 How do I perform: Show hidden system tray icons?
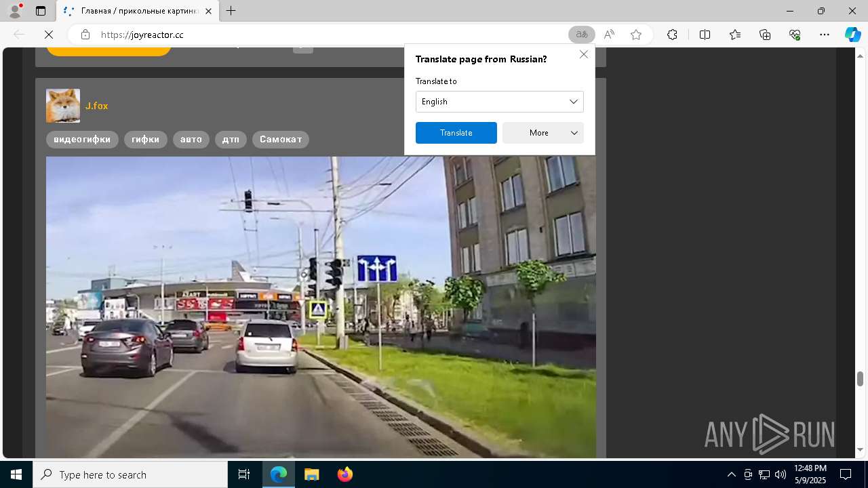coord(731,474)
